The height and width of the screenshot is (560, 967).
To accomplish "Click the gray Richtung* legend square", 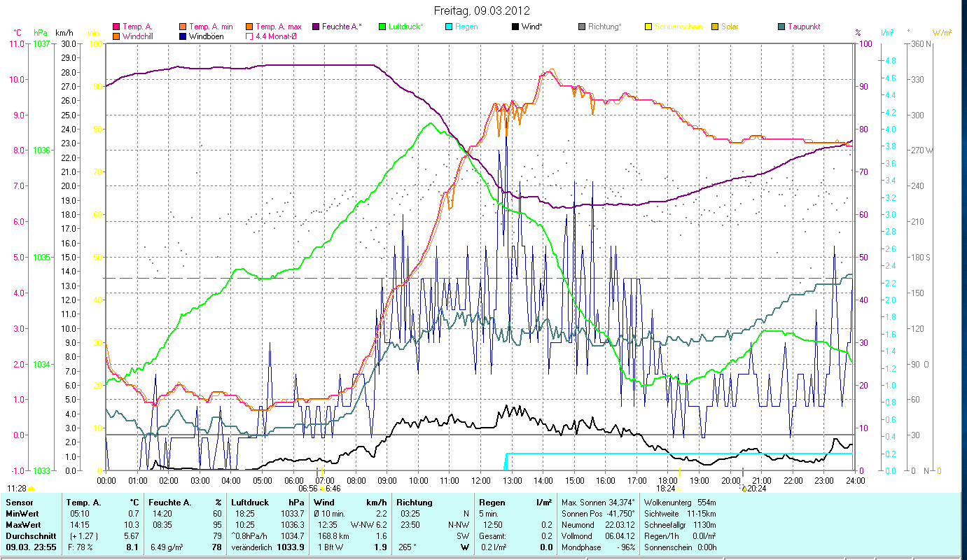I will point(581,27).
